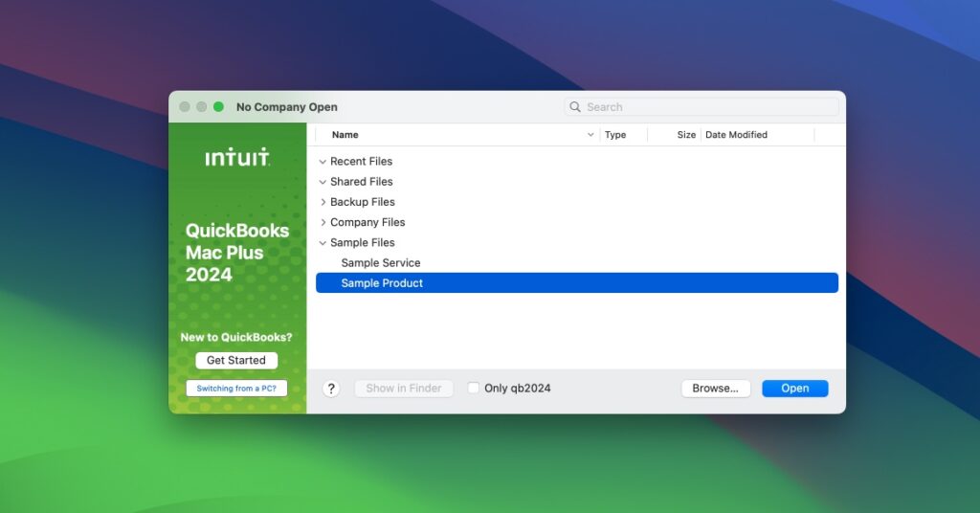Click the Browse... button
The width and height of the screenshot is (980, 513).
(716, 388)
